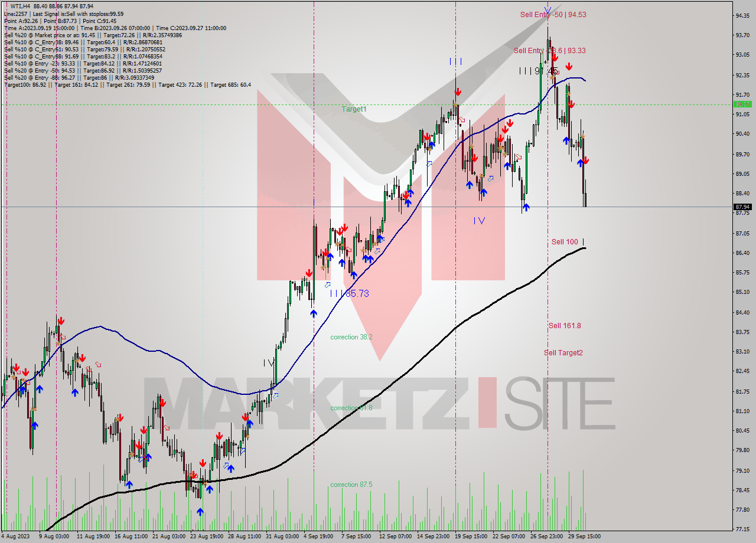Click the current price tag 87.94 on axis

[742, 207]
